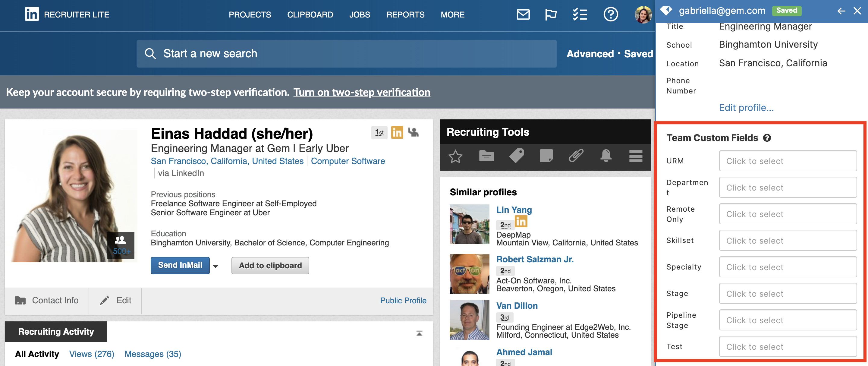868x366 pixels.
Task: Click Einas Haddad profile photo
Action: click(74, 196)
